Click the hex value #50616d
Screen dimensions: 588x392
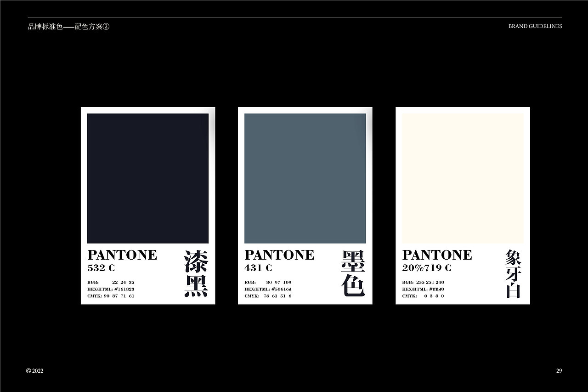pyautogui.click(x=281, y=289)
